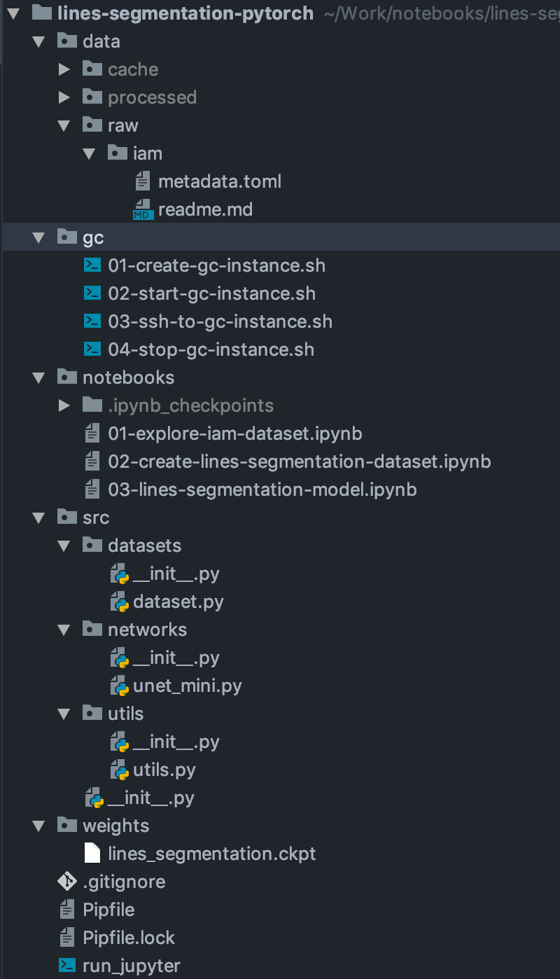
Task: Click the shell script icon of 01-create-gc-instance.sh
Action: click(x=92, y=265)
